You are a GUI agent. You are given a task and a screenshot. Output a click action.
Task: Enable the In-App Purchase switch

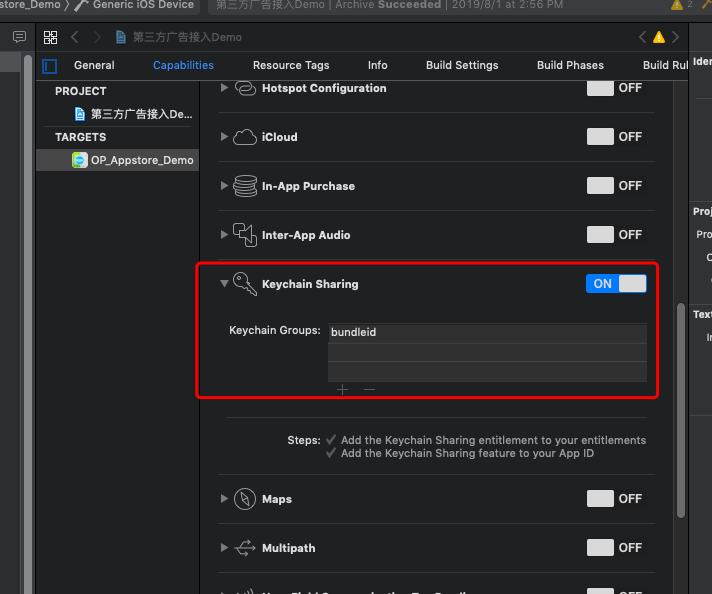tap(600, 186)
